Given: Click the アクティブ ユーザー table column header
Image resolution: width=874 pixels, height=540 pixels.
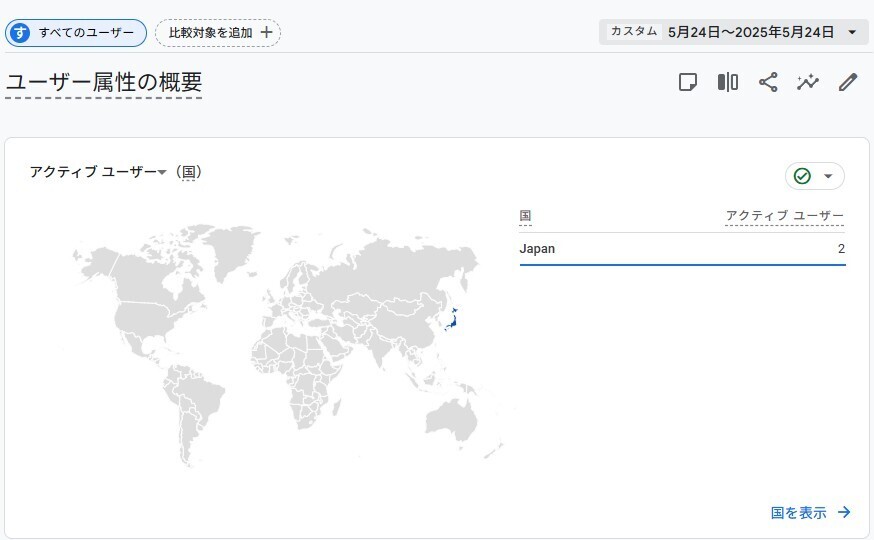Looking at the screenshot, I should [x=784, y=216].
